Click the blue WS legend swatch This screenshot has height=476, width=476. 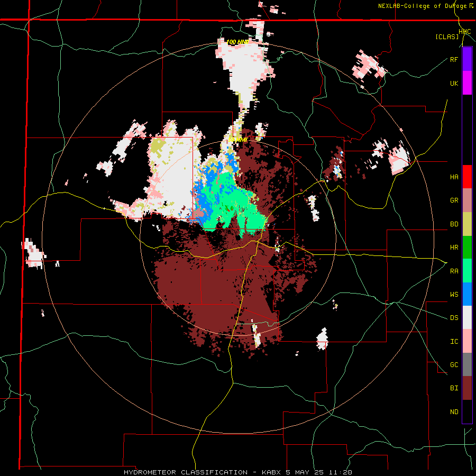point(467,294)
